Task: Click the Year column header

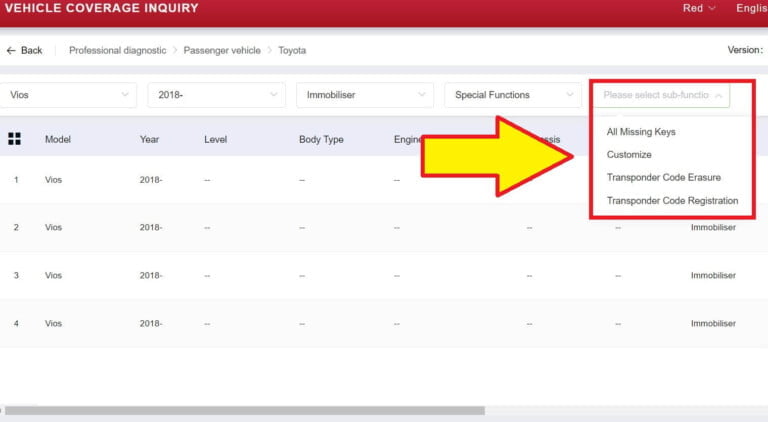Action: pos(149,140)
